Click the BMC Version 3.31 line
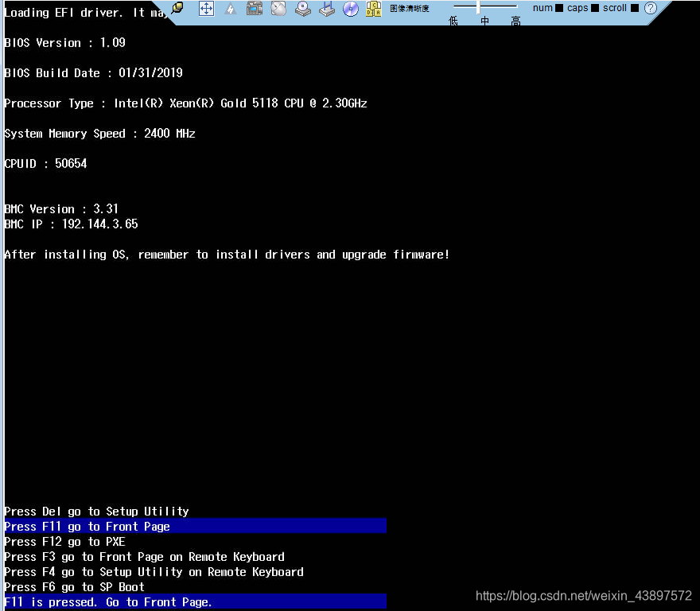700x611 pixels. tap(61, 208)
